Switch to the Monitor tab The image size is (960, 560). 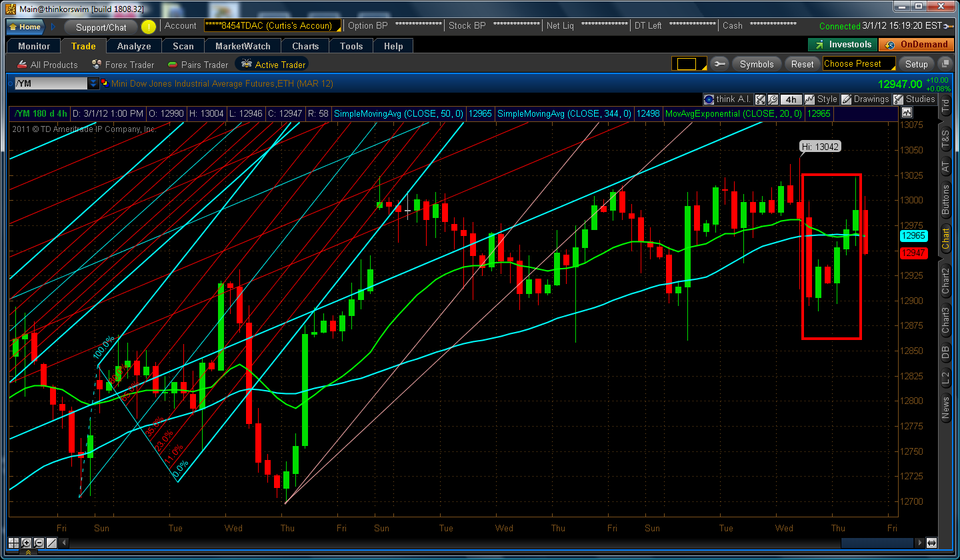tap(34, 46)
